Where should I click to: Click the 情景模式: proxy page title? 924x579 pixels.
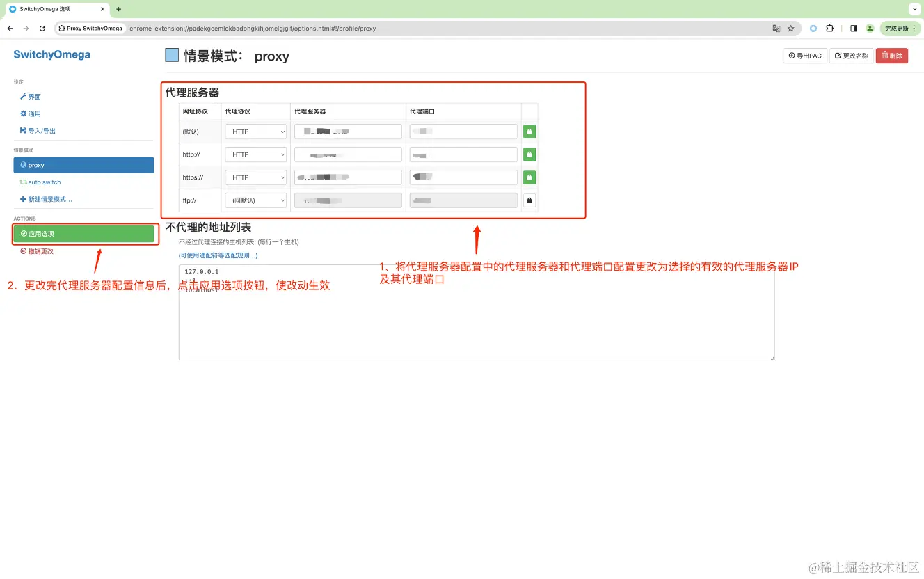click(237, 56)
